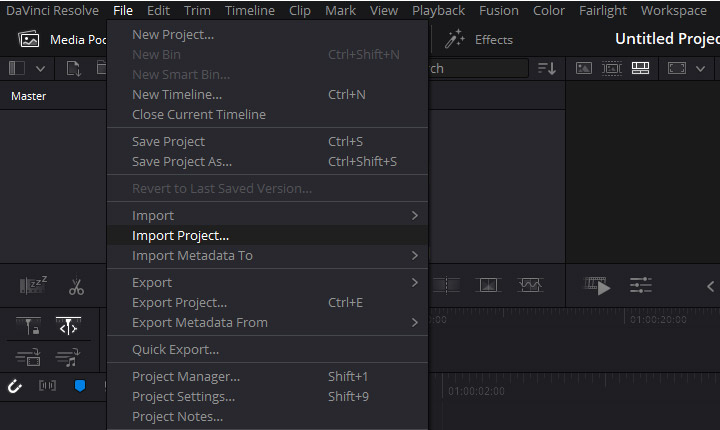Click the import media icon

pyautogui.click(x=73, y=68)
